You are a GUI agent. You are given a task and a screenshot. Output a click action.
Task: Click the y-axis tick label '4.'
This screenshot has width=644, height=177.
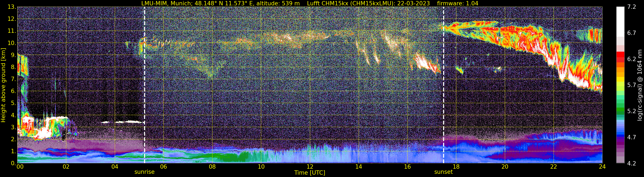point(13,115)
